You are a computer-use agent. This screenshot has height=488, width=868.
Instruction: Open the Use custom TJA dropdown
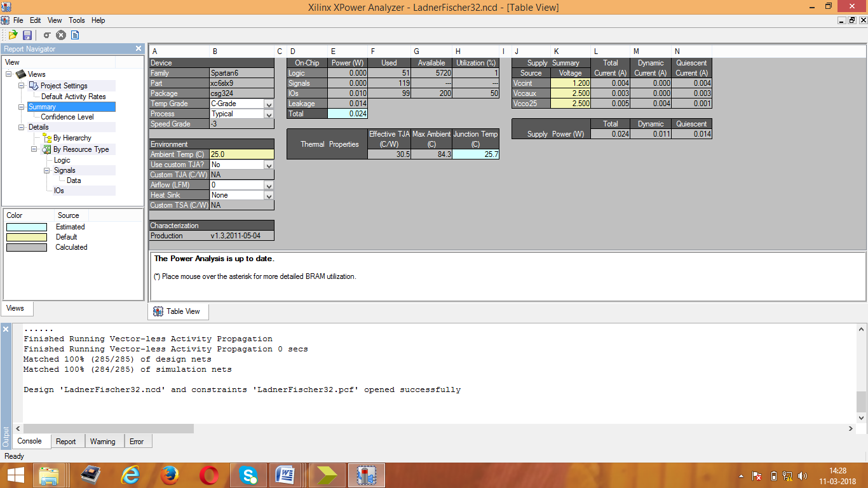(x=269, y=165)
